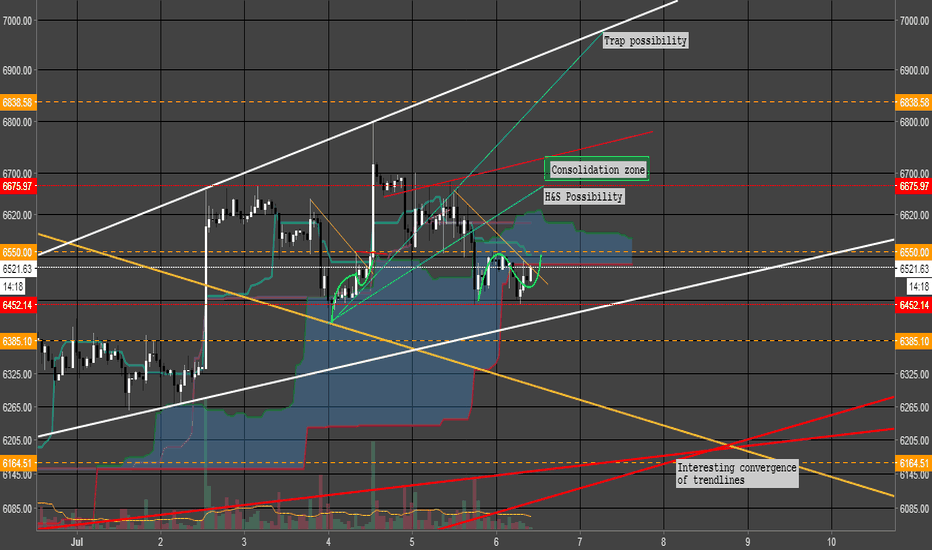Click the 6205.00 value on left axis
This screenshot has height=550, width=932.
[17, 441]
